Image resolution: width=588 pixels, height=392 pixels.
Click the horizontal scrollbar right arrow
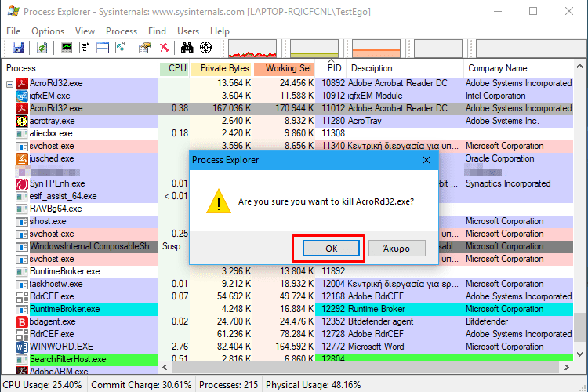[567, 367]
